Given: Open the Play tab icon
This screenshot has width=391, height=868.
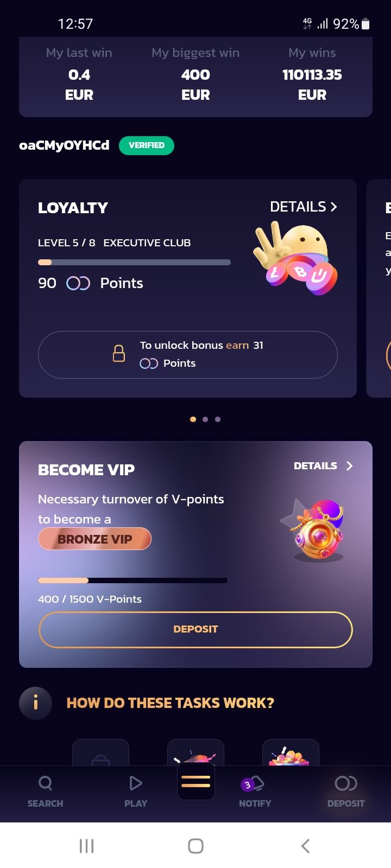Looking at the screenshot, I should (136, 783).
